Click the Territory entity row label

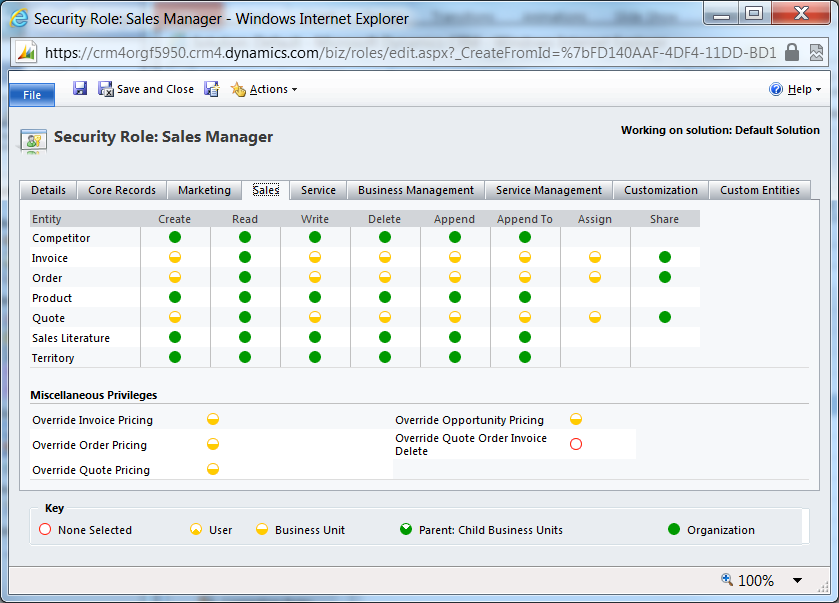tap(53, 358)
